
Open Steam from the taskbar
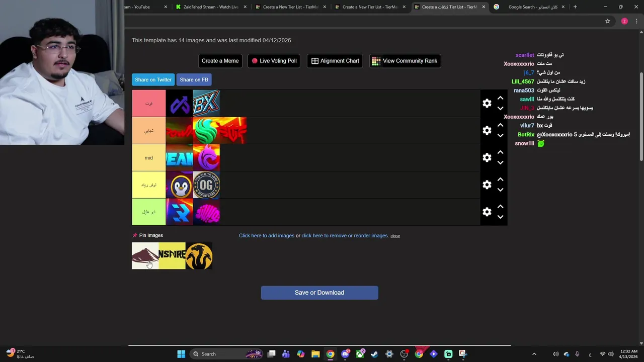[x=374, y=354]
